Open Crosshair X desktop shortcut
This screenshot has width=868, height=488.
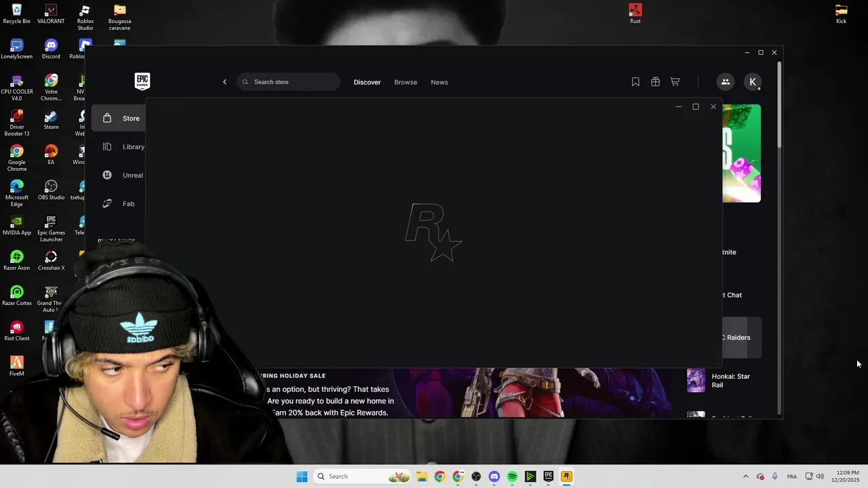point(51,261)
